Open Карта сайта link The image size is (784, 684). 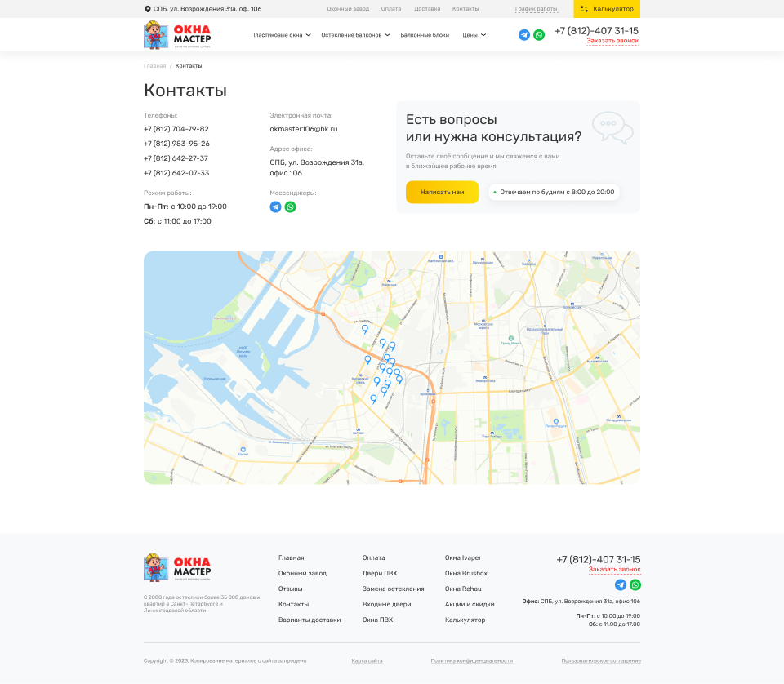point(367,660)
